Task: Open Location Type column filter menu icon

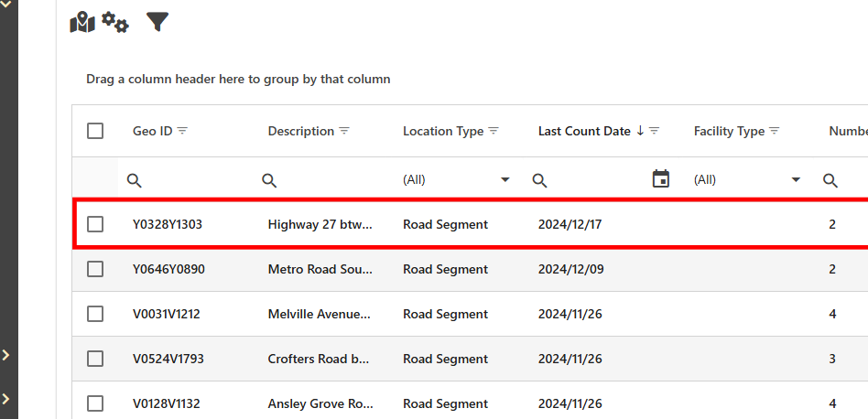Action: 494,131
